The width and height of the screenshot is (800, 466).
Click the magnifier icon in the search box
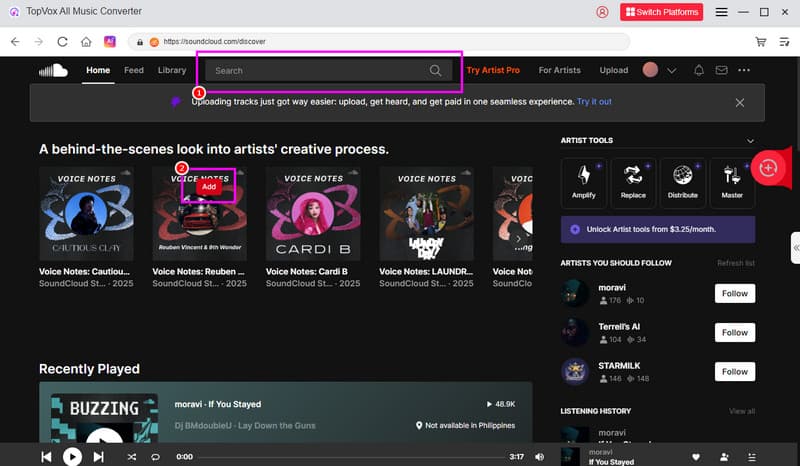(435, 70)
